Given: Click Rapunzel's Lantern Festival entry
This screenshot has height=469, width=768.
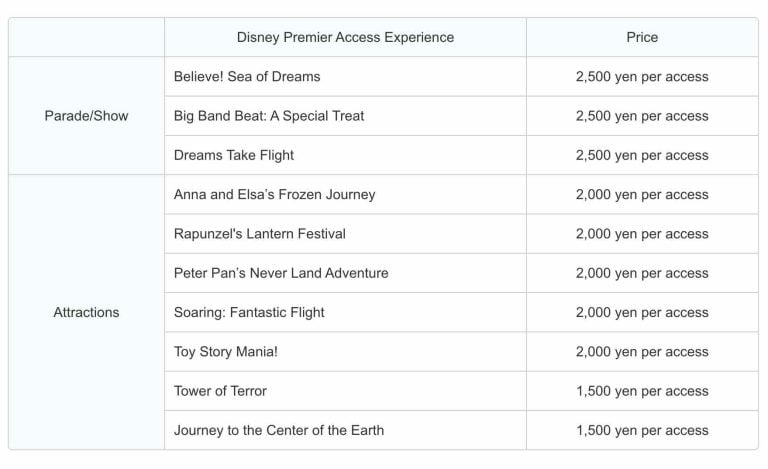Looking at the screenshot, I should [x=260, y=233].
